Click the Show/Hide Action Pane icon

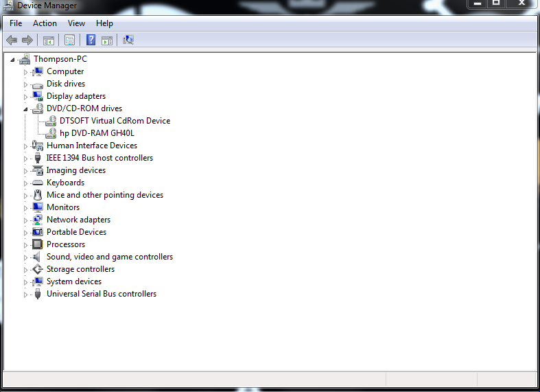coord(107,40)
